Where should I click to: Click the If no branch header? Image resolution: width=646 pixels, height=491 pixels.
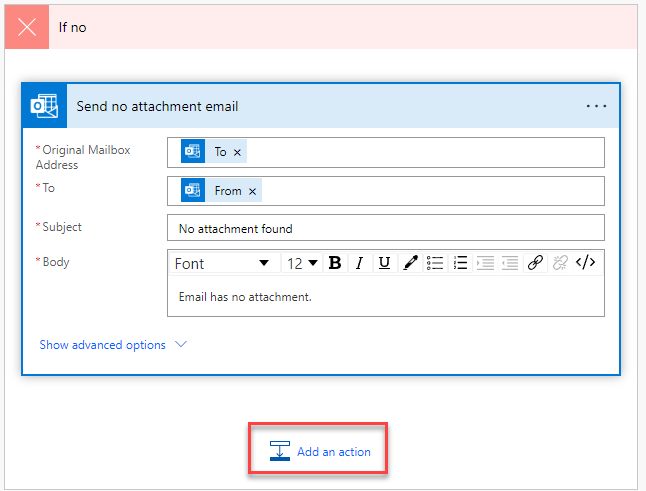pos(321,27)
